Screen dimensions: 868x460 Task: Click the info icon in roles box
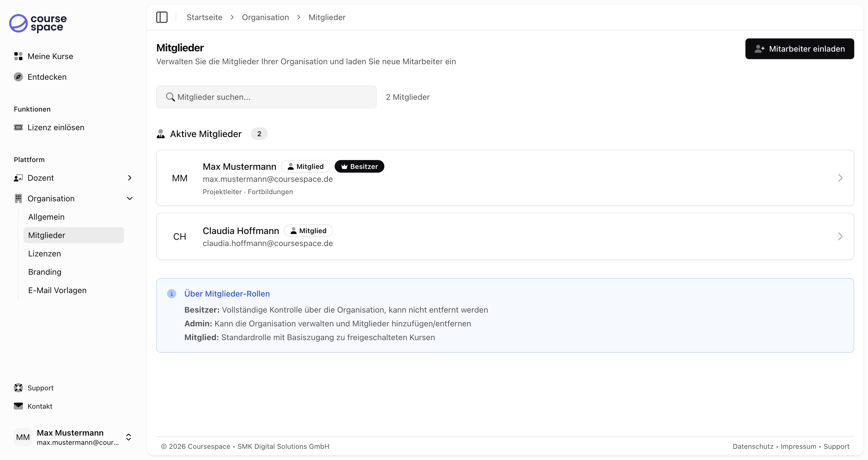coord(172,294)
